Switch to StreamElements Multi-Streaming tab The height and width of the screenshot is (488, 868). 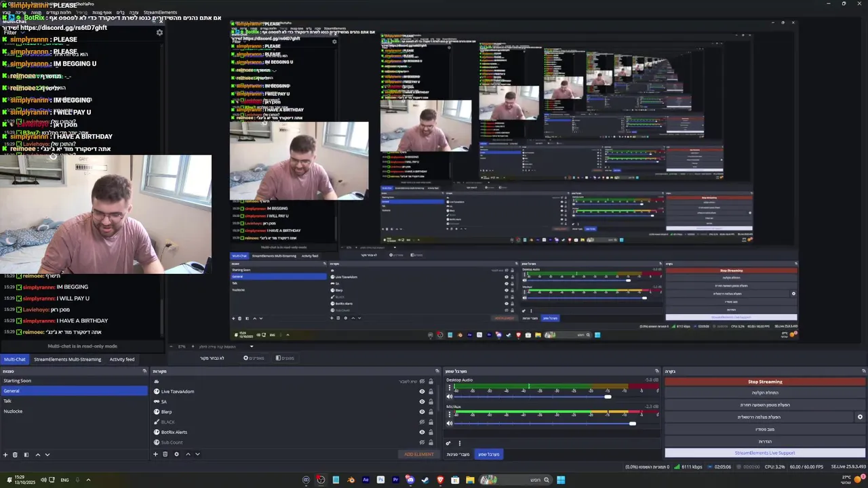pyautogui.click(x=67, y=359)
